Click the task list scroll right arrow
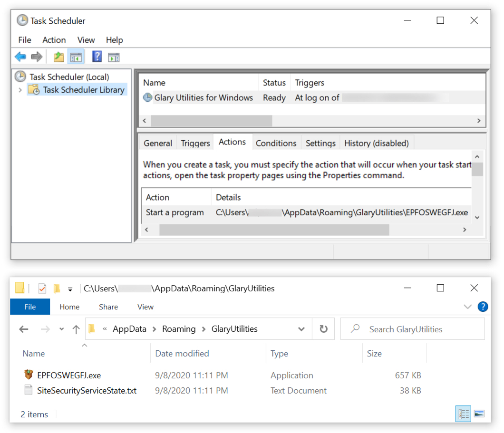 tap(479, 121)
